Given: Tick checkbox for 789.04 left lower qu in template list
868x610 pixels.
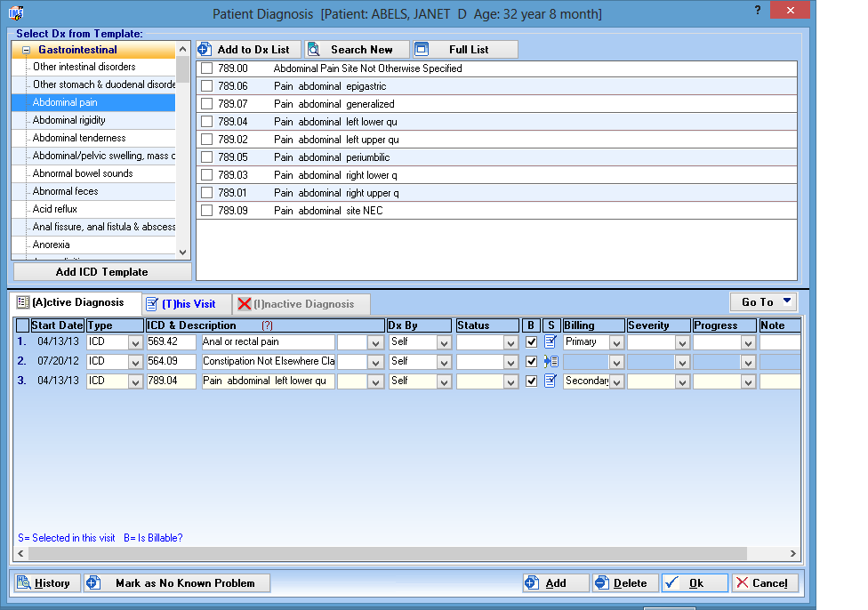Looking at the screenshot, I should (206, 121).
